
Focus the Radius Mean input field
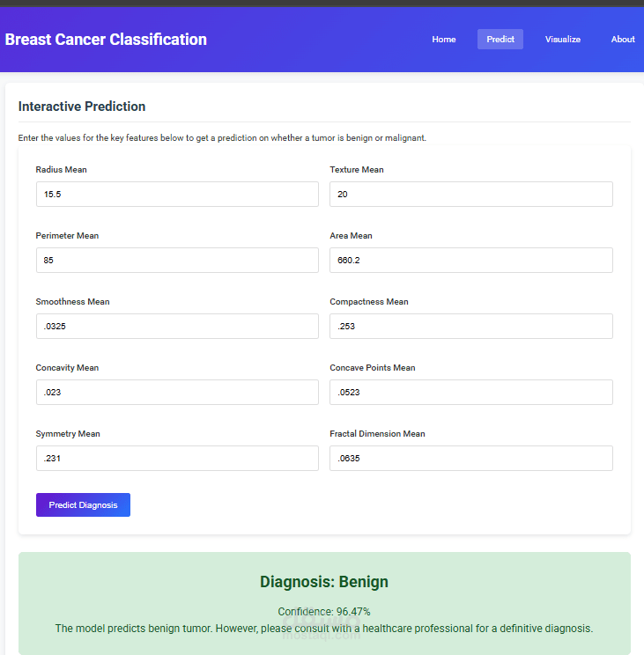coord(177,195)
